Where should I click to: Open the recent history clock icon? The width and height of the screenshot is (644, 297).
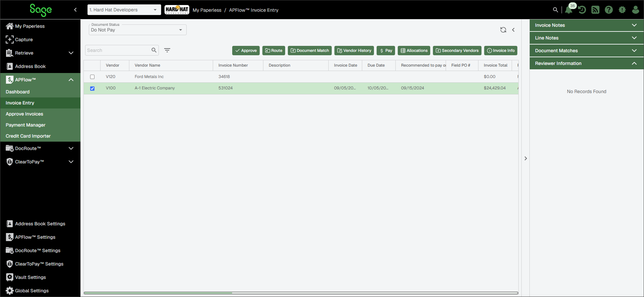[582, 10]
